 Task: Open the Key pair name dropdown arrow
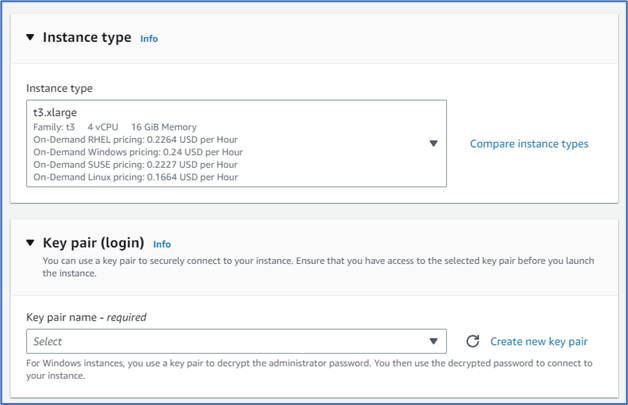(x=433, y=342)
